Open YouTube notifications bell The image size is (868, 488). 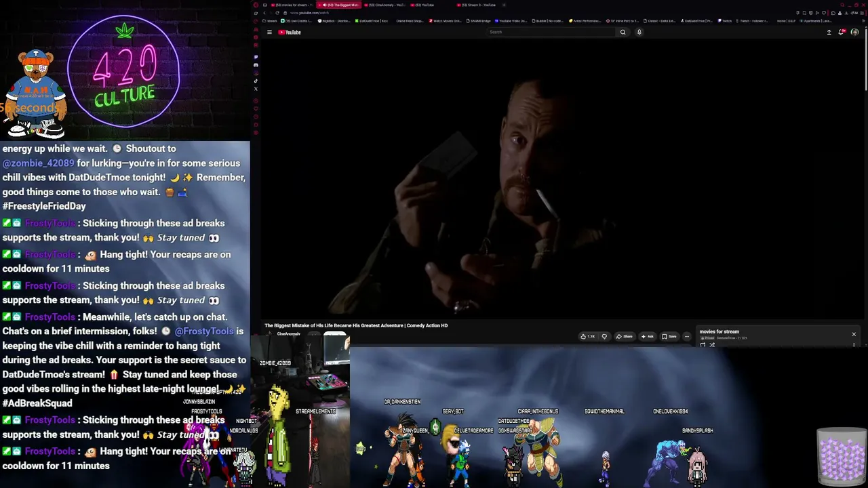coord(842,32)
